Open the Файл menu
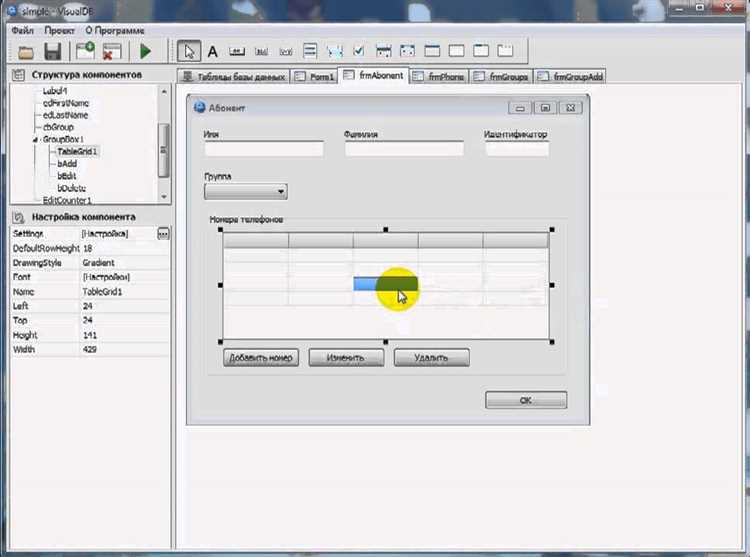 tap(22, 30)
